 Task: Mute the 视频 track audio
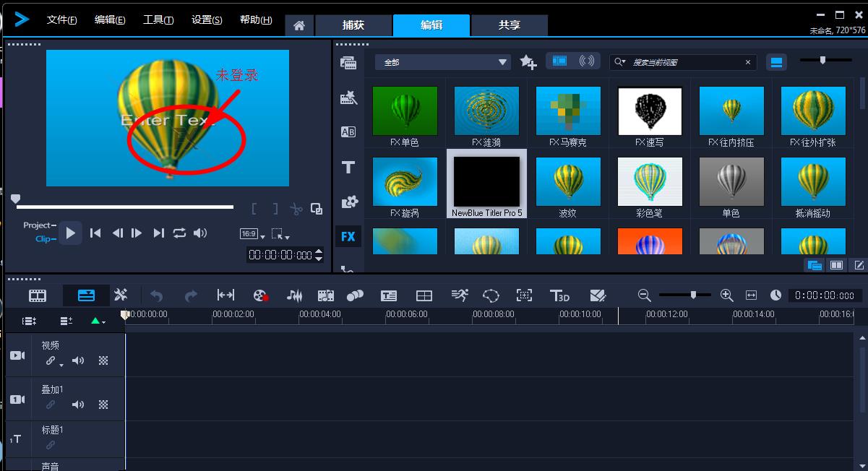pyautogui.click(x=78, y=360)
